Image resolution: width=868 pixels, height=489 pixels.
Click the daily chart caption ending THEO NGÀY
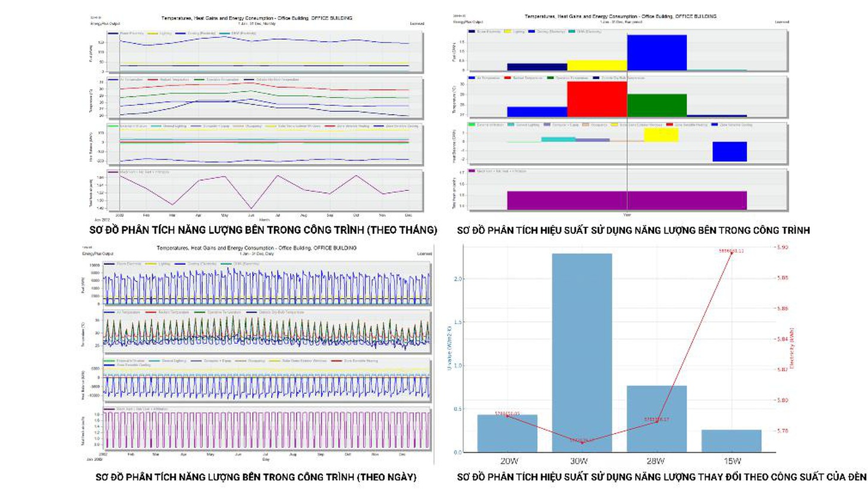(x=256, y=477)
